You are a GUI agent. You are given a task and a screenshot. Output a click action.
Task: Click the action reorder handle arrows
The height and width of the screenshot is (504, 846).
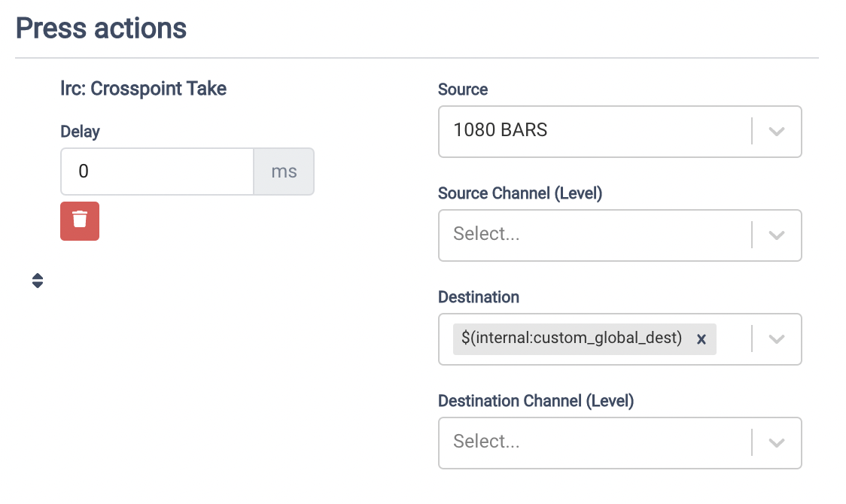pos(38,281)
